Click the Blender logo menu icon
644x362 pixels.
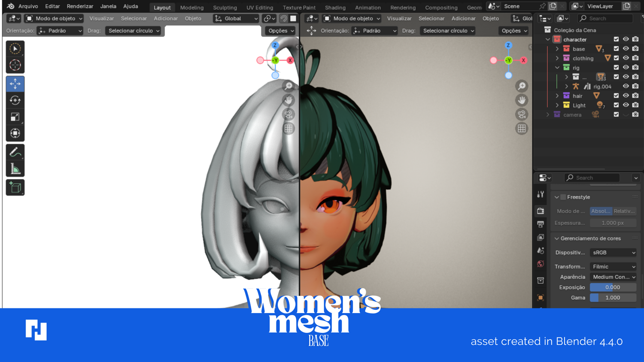tap(10, 6)
